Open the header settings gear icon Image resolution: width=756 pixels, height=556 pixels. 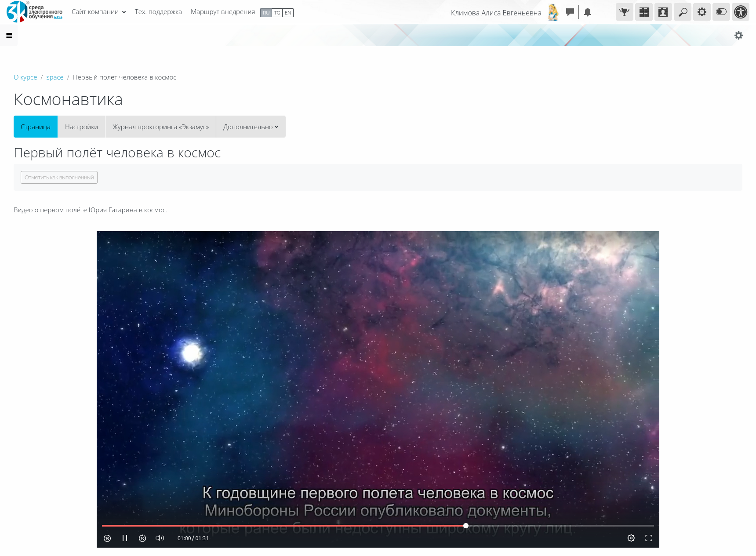pyautogui.click(x=702, y=12)
